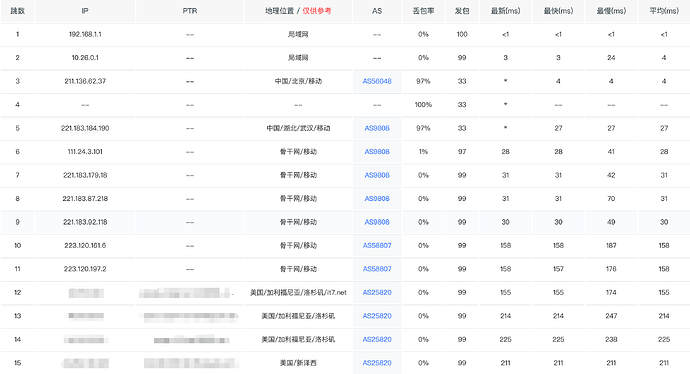Viewport: 690px width, 374px height.
Task: Select the IP cell 211.136.62.37
Action: coord(85,81)
